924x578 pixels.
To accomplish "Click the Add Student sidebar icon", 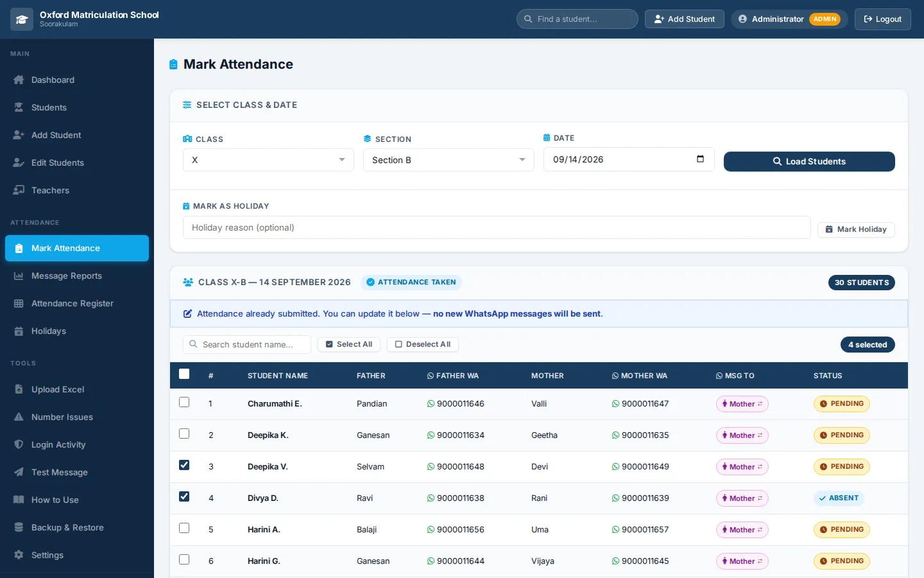I will (19, 135).
